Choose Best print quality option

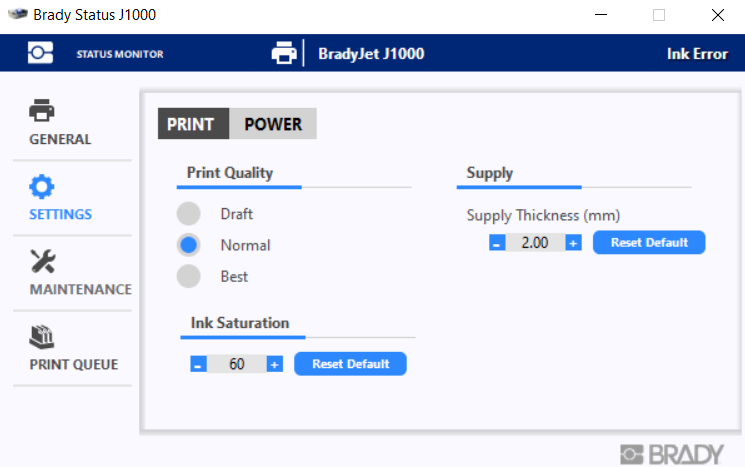(189, 276)
